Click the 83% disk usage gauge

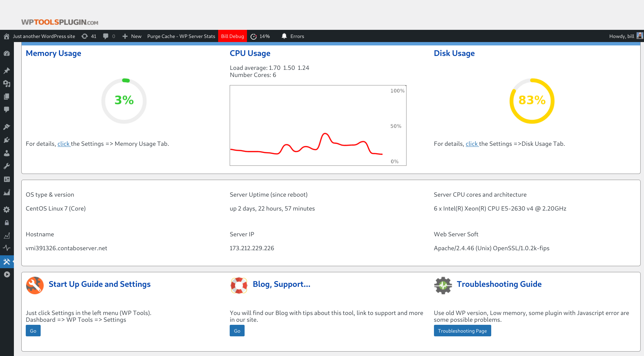point(532,101)
